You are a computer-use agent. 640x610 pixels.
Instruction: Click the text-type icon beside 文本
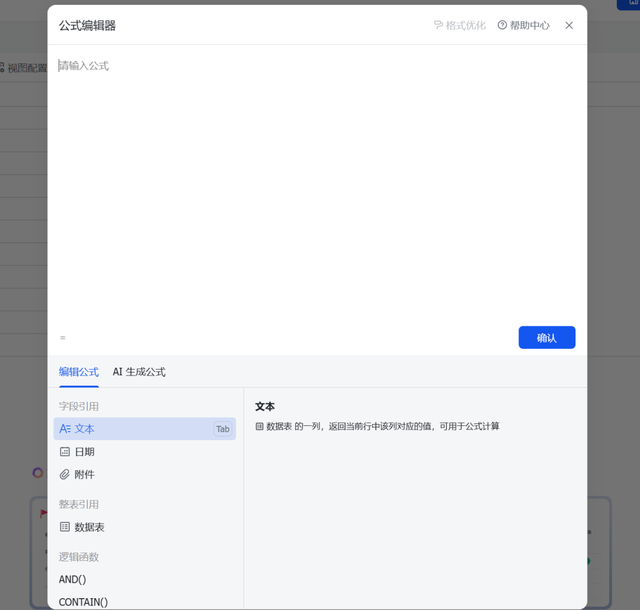pyautogui.click(x=65, y=429)
